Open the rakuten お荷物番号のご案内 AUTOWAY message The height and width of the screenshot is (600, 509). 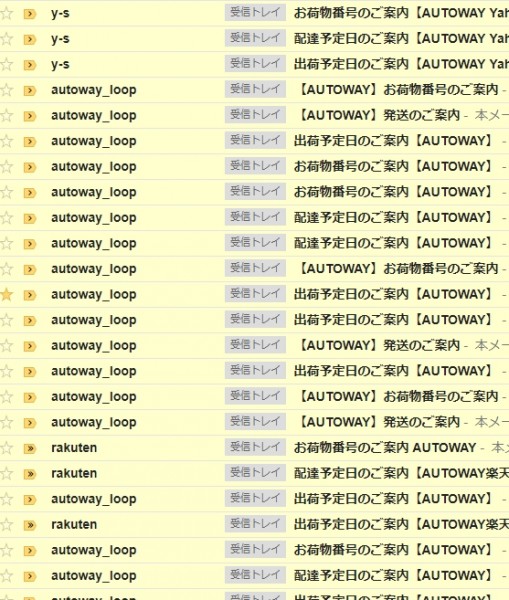(x=385, y=448)
